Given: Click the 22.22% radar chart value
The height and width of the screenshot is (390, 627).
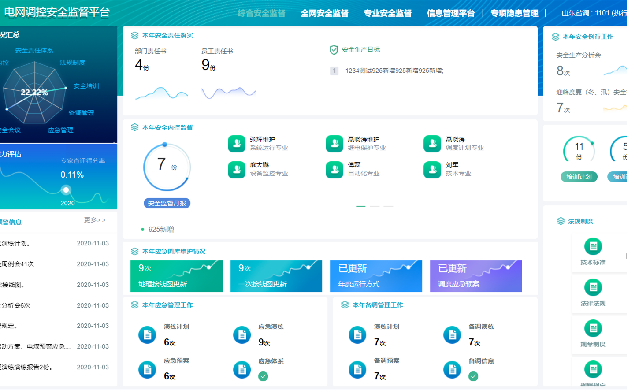Looking at the screenshot, I should 34,92.
